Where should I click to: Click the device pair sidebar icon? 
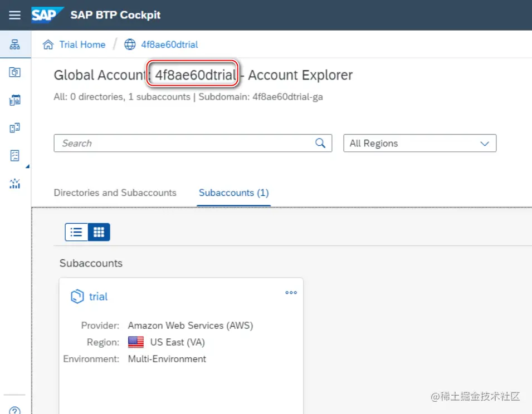click(x=15, y=128)
